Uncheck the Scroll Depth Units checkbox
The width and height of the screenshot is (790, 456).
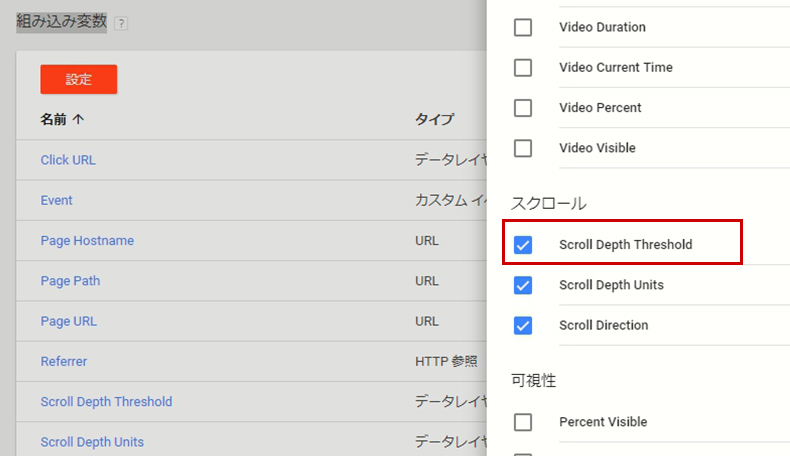(x=522, y=285)
